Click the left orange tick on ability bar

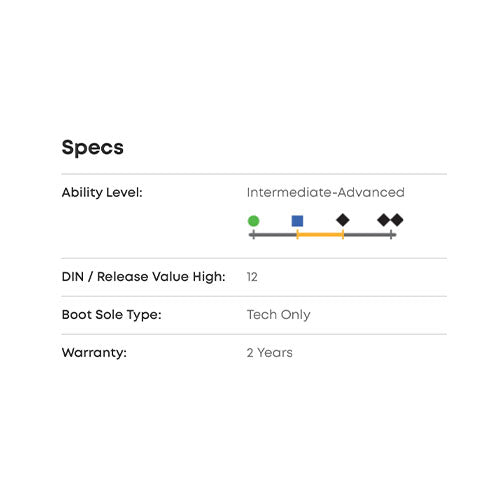(297, 235)
